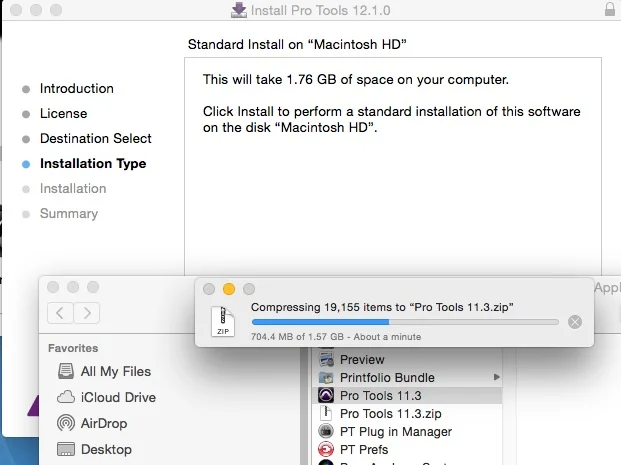Select the Preview application in list
Viewport: 621px width, 465px height.
[407, 360]
